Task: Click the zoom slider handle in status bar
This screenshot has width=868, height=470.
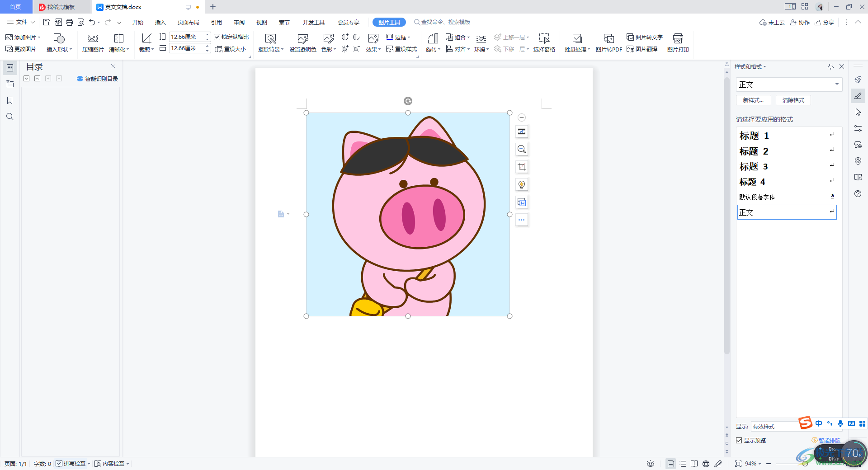Action: (805, 464)
